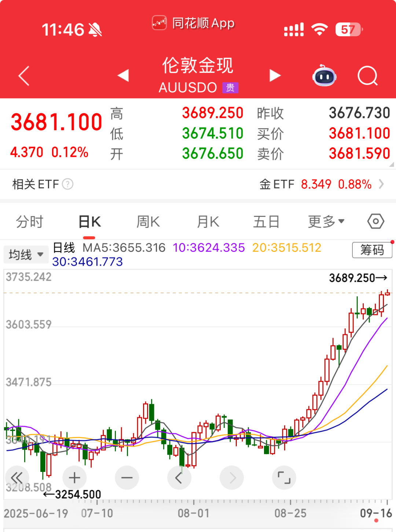
Task: Open the 均线 indicator dropdown
Action: coord(26,254)
